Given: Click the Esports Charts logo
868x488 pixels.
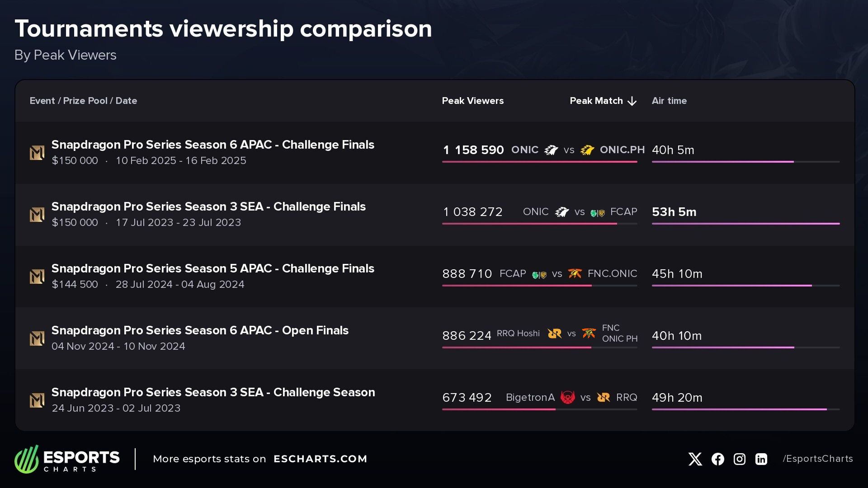Looking at the screenshot, I should coord(67,459).
